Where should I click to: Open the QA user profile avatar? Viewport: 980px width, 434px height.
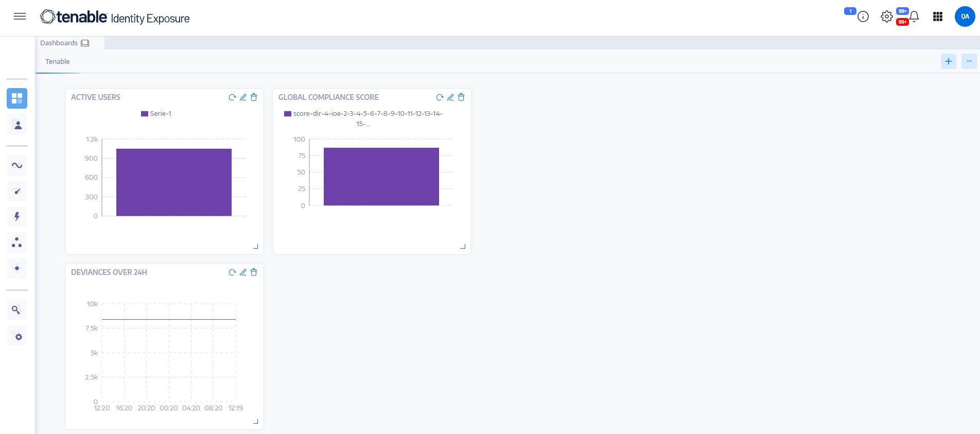click(x=965, y=16)
